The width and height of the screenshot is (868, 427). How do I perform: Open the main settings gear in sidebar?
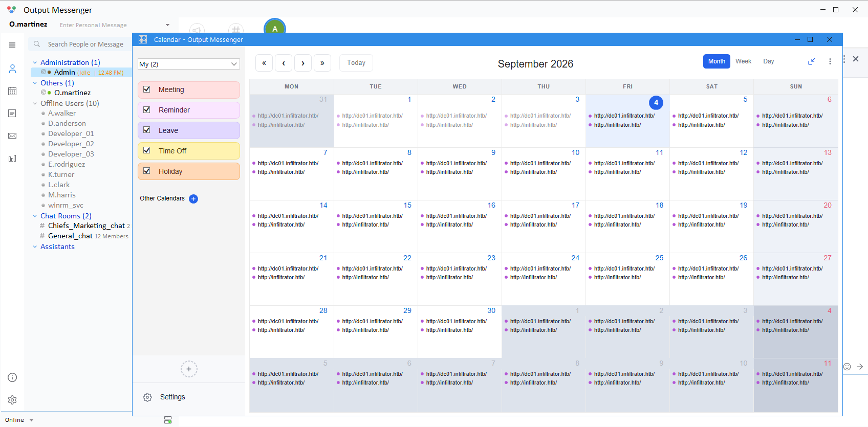12,400
